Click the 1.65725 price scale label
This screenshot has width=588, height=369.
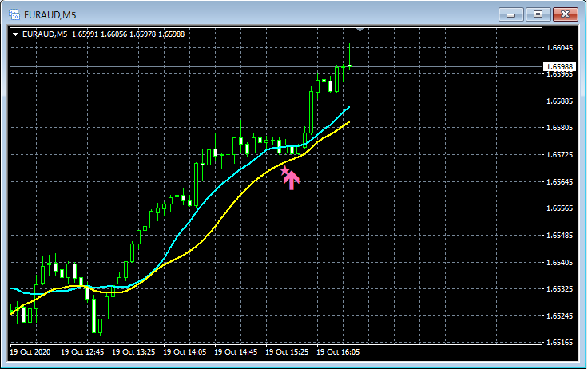[559, 154]
